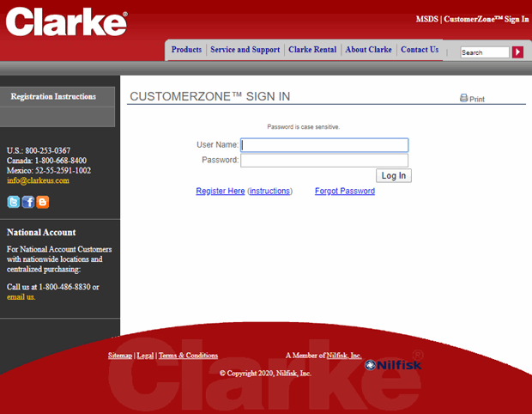This screenshot has width=532, height=414.
Task: Open the Facebook icon in sidebar
Action: 28,202
